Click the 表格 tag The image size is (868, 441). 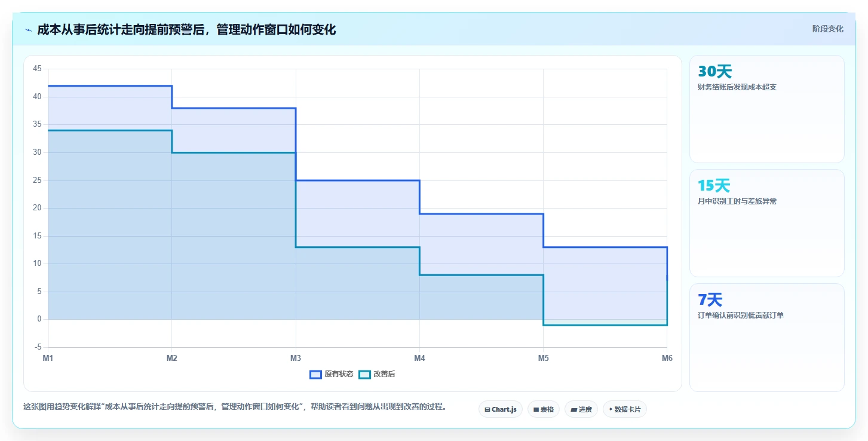click(x=544, y=409)
